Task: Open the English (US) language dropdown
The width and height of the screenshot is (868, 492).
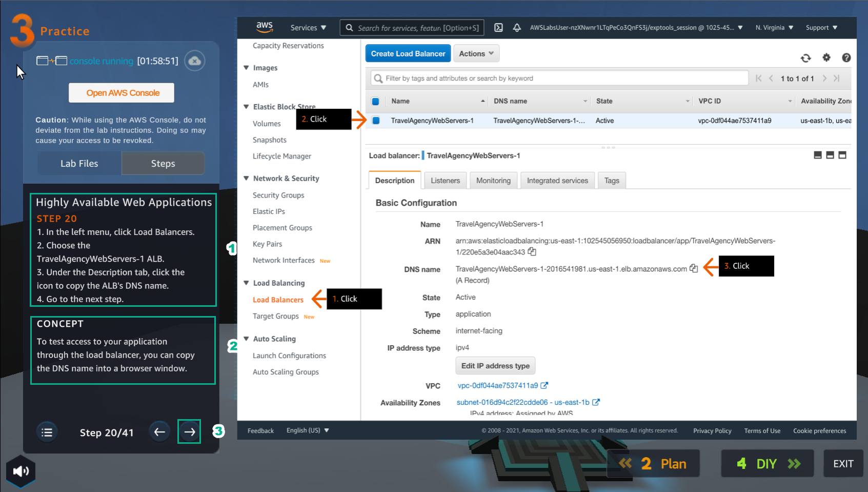Action: click(x=308, y=430)
